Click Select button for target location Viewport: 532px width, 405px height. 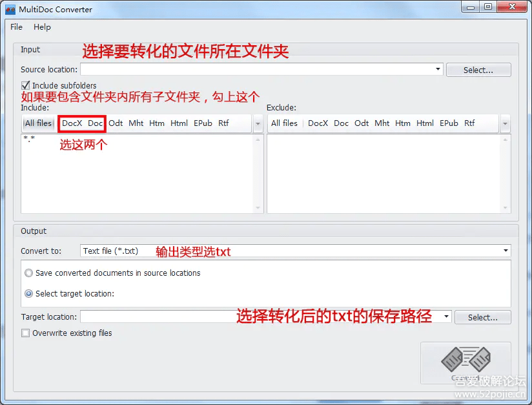(x=483, y=317)
